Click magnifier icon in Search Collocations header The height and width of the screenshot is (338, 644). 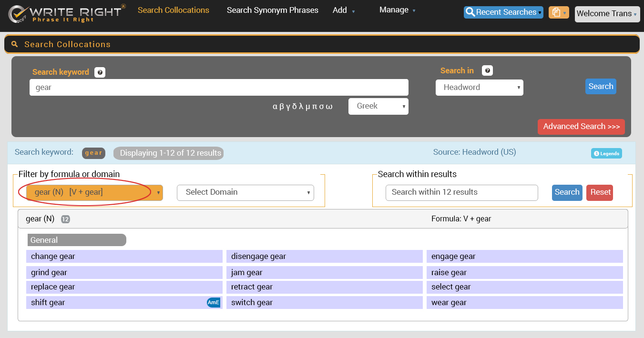15,44
